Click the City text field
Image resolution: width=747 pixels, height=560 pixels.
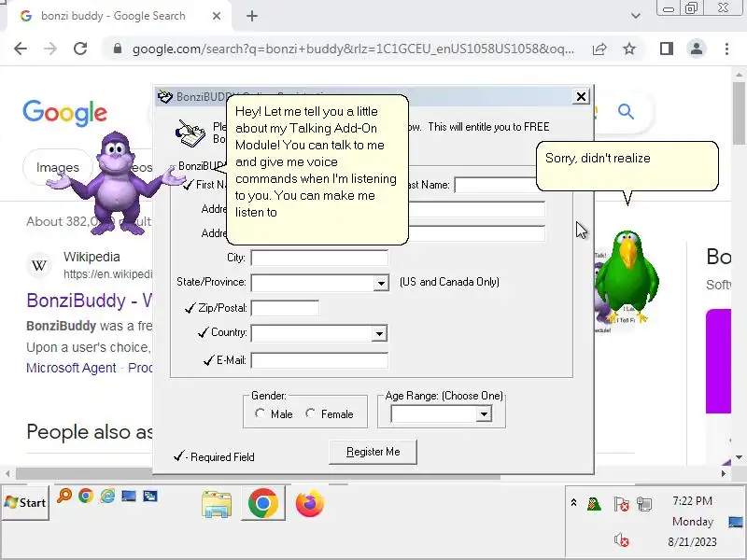(319, 258)
